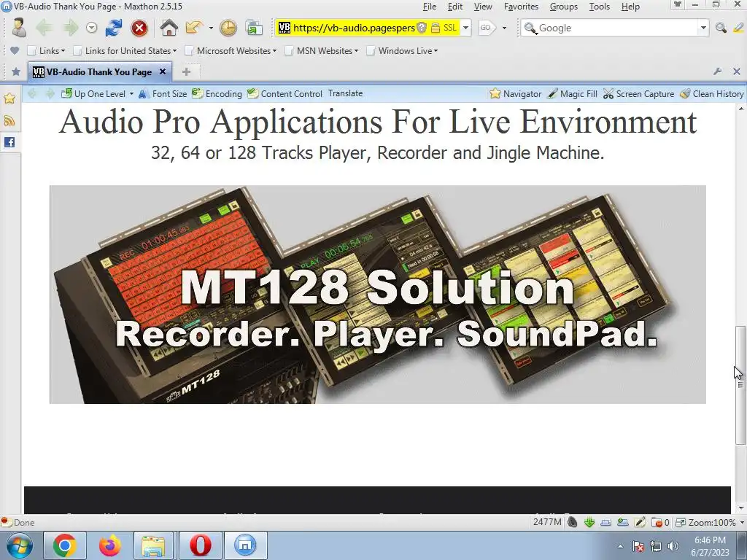Open the File menu
This screenshot has height=560, width=747.
tap(429, 7)
